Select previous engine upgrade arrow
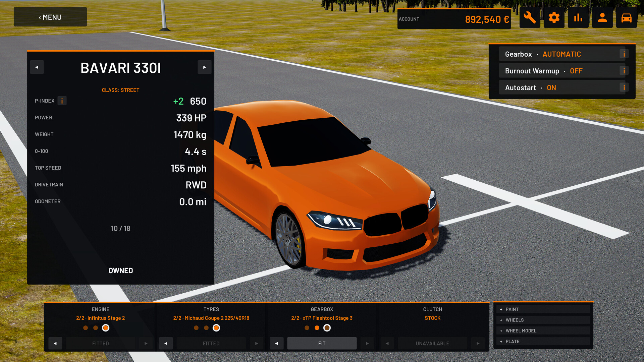Image resolution: width=644 pixels, height=362 pixels. click(x=55, y=343)
